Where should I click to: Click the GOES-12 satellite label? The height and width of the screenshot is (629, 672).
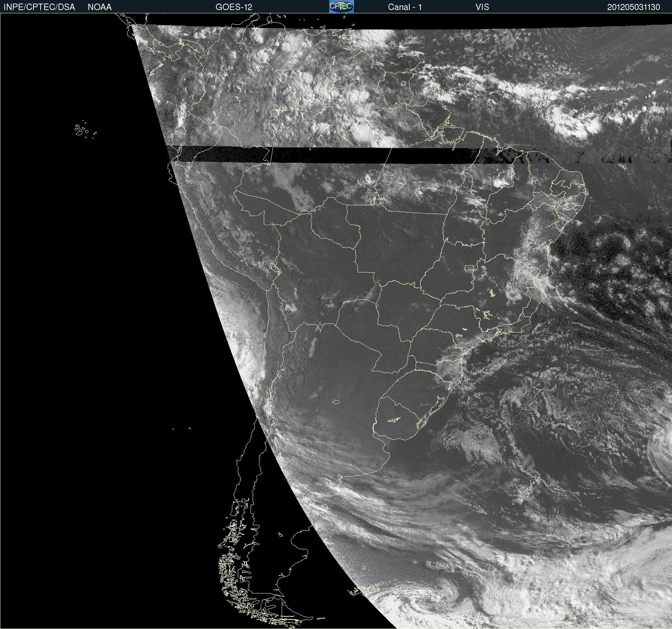pyautogui.click(x=234, y=7)
